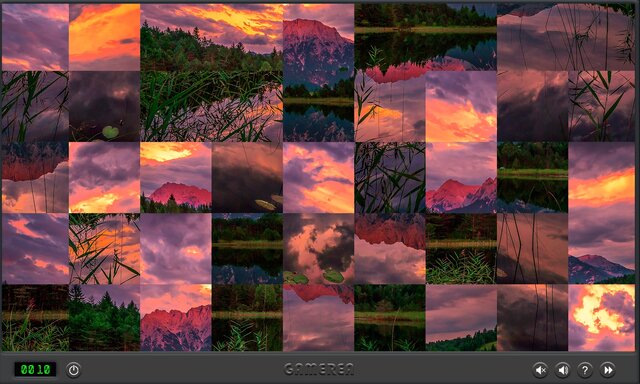This screenshot has width=640, height=384.
Task: Click the GAMEREA logo in the bottom bar
Action: coord(319,369)
